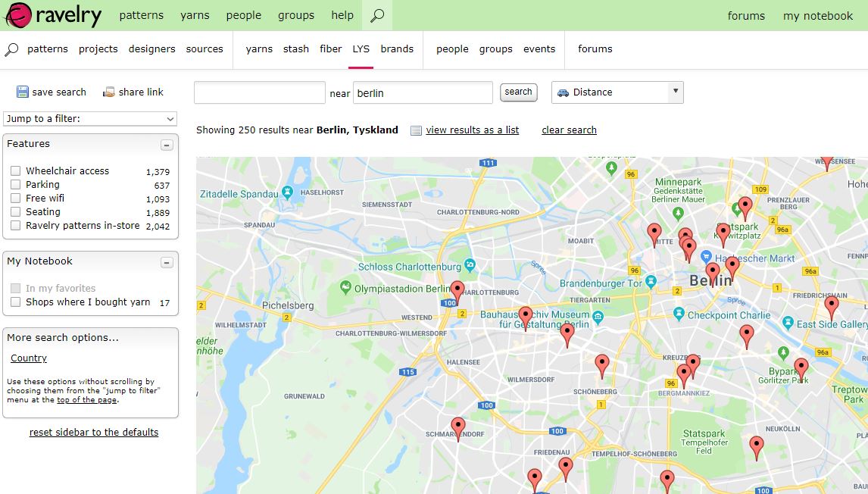
Task: Select the map pin in Neukölln
Action: [x=756, y=446]
